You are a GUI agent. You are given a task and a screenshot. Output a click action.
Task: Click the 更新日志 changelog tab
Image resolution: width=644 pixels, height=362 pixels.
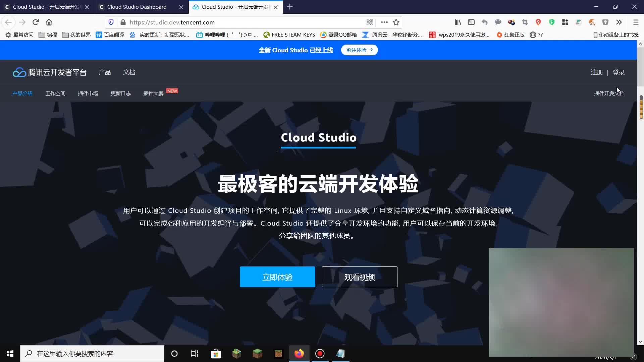tap(120, 93)
